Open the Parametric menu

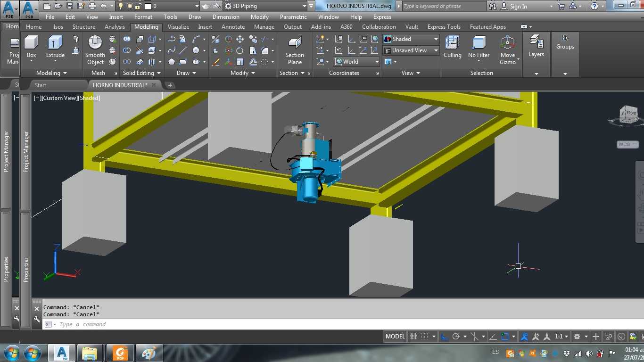coord(293,16)
